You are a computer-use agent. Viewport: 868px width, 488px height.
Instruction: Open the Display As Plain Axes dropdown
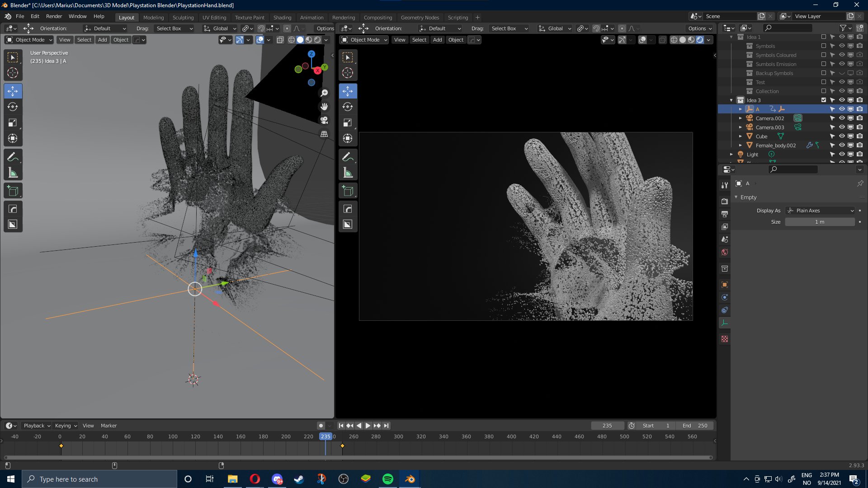click(820, 211)
